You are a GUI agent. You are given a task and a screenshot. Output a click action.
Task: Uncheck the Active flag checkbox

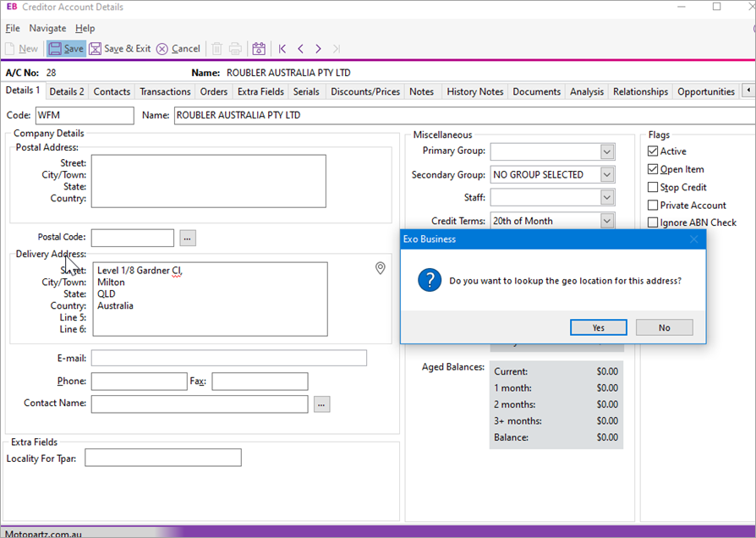[653, 151]
